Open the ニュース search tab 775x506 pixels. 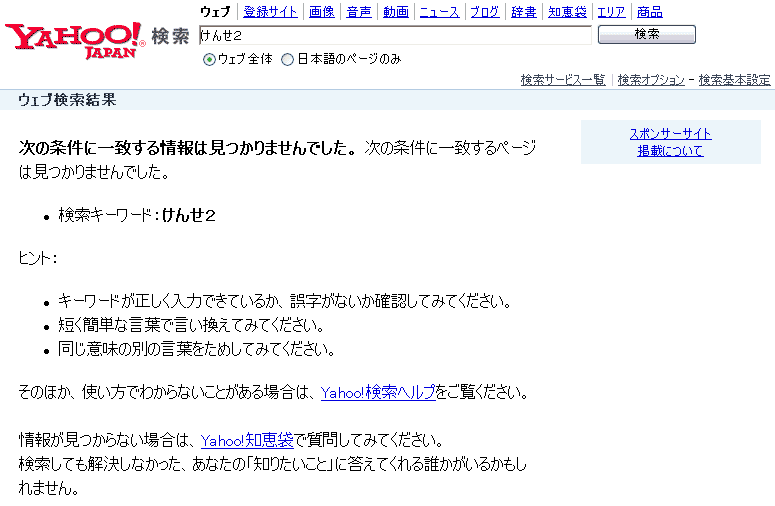(439, 12)
